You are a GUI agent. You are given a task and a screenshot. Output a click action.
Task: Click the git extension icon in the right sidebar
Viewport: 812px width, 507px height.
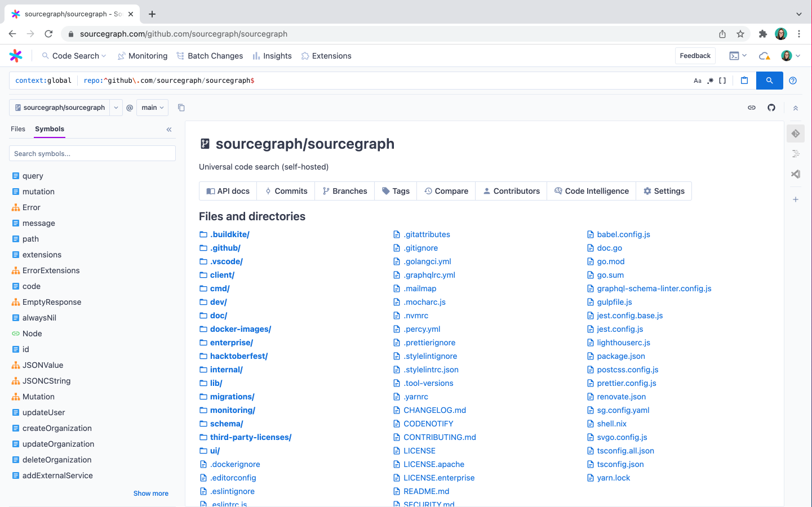(x=796, y=134)
